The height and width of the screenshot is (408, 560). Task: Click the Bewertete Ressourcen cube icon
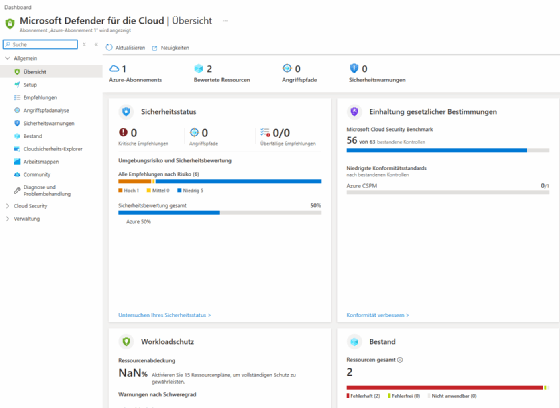(x=199, y=68)
